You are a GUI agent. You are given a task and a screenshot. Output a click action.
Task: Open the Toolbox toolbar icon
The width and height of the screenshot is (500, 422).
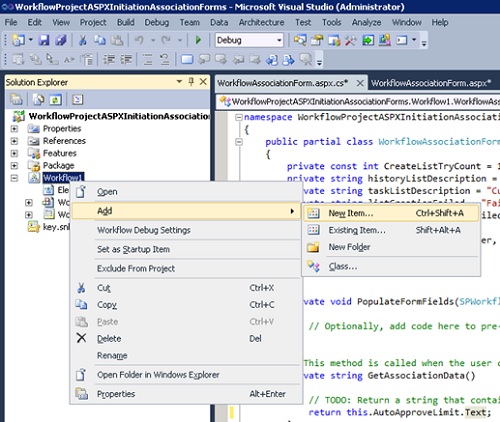click(350, 40)
